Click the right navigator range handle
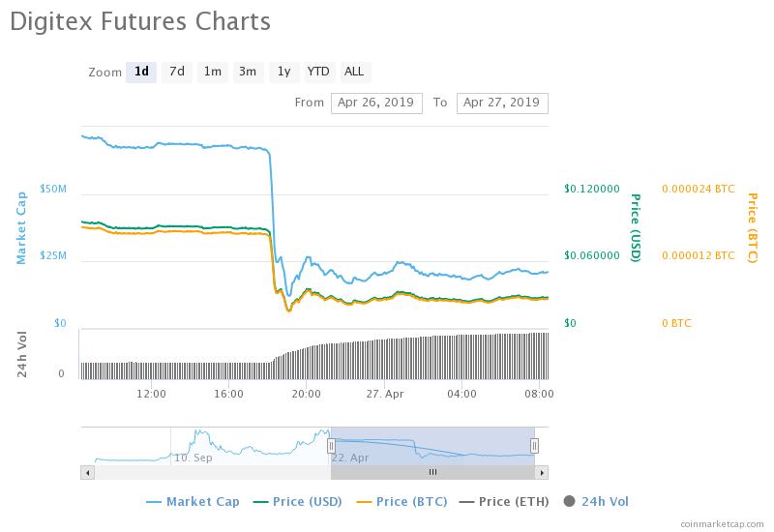Image resolution: width=774 pixels, height=532 pixels. point(534,445)
